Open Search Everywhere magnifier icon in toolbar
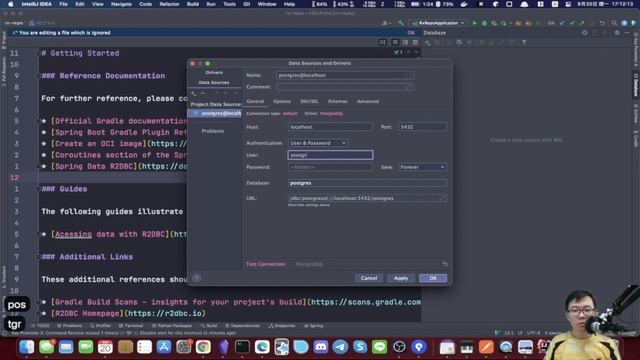640x360 pixels. click(x=614, y=23)
